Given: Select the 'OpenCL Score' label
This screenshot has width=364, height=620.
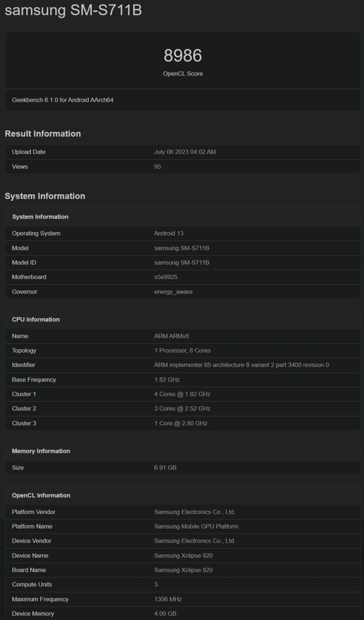Looking at the screenshot, I should coord(183,74).
